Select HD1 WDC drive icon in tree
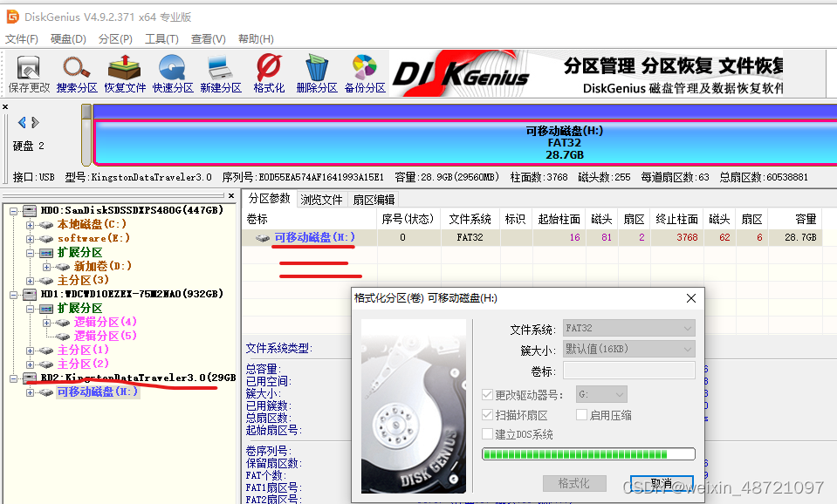The height and width of the screenshot is (504, 837). pyautogui.click(x=30, y=295)
